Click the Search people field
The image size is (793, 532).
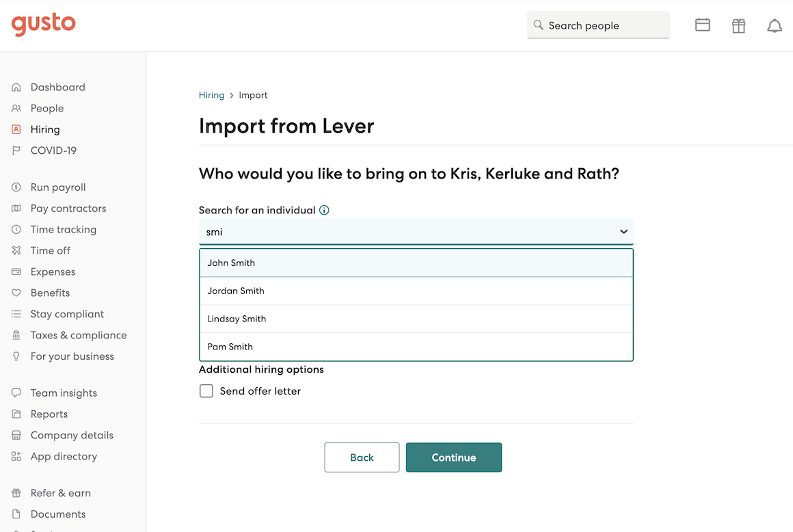598,25
